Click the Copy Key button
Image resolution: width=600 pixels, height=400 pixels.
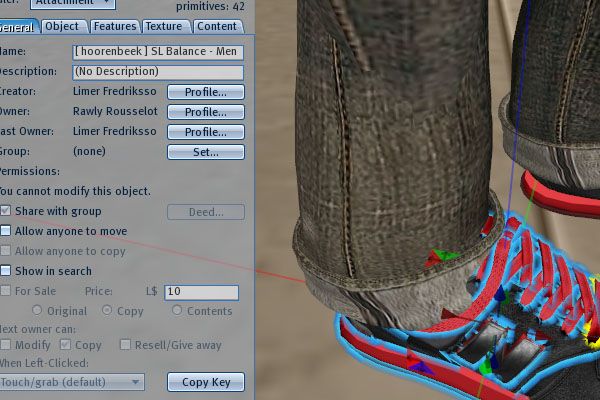205,382
